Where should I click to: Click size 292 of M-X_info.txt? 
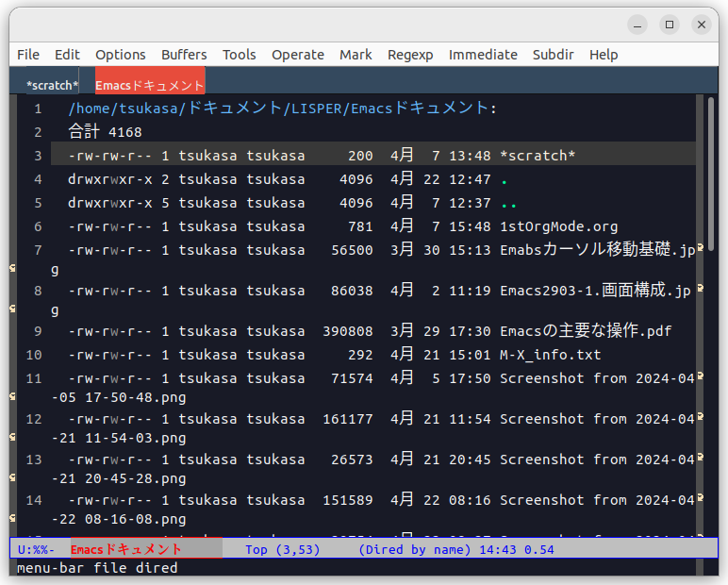coord(360,355)
